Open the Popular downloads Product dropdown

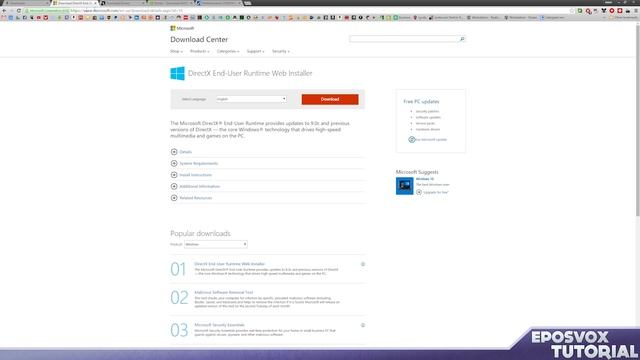point(216,244)
